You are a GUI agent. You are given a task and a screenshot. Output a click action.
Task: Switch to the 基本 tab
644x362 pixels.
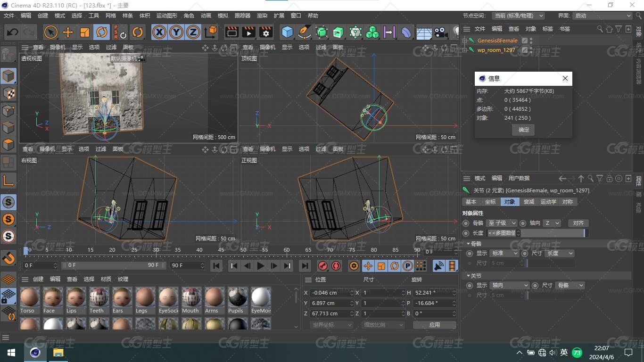pos(471,202)
